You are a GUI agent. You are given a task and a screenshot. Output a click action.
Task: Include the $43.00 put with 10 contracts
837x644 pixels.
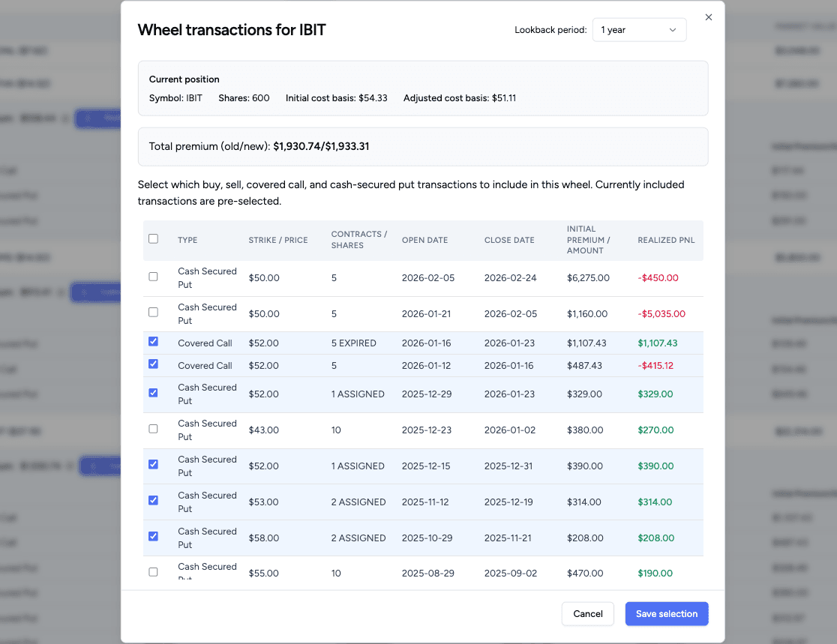153,428
